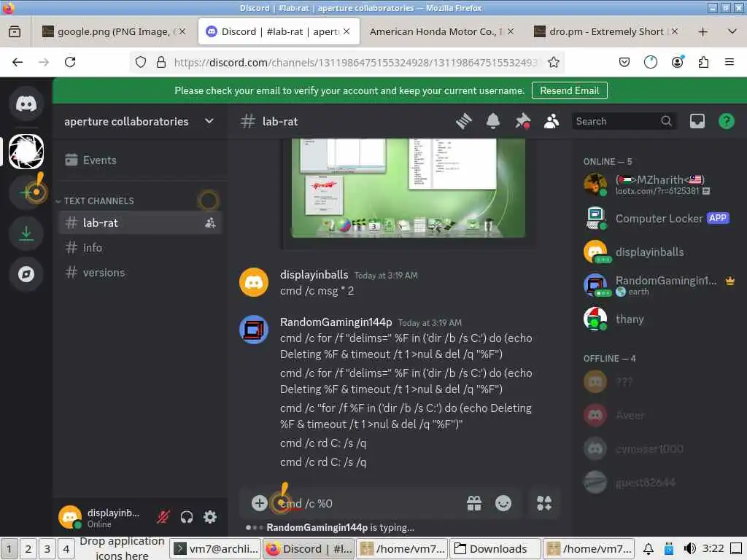Click the Search field in Discord header
747x560 pixels.
(x=623, y=122)
